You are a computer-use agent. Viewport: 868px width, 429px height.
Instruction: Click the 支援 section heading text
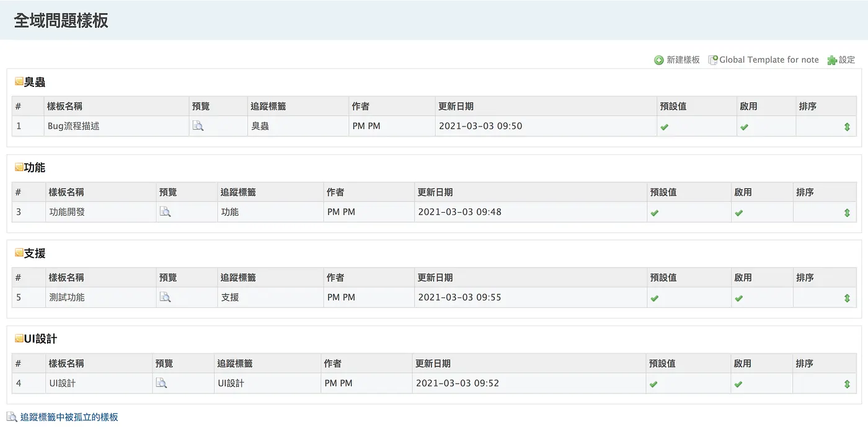(35, 253)
